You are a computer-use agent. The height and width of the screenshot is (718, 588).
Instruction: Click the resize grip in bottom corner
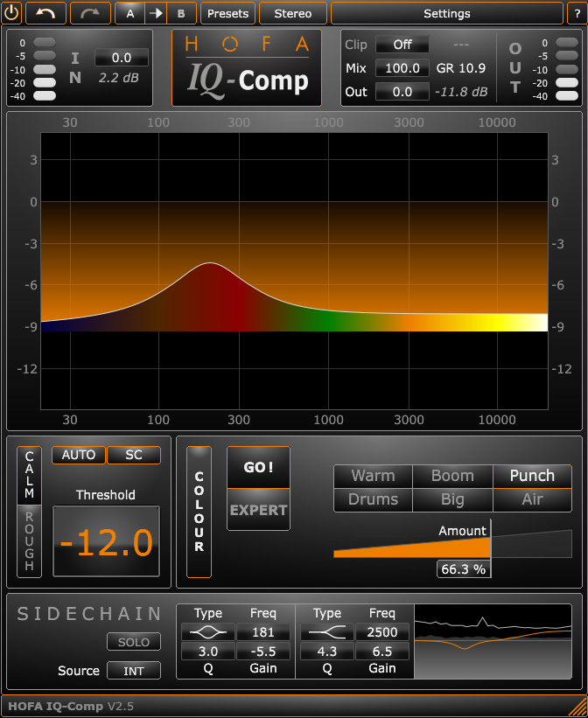pyautogui.click(x=577, y=707)
